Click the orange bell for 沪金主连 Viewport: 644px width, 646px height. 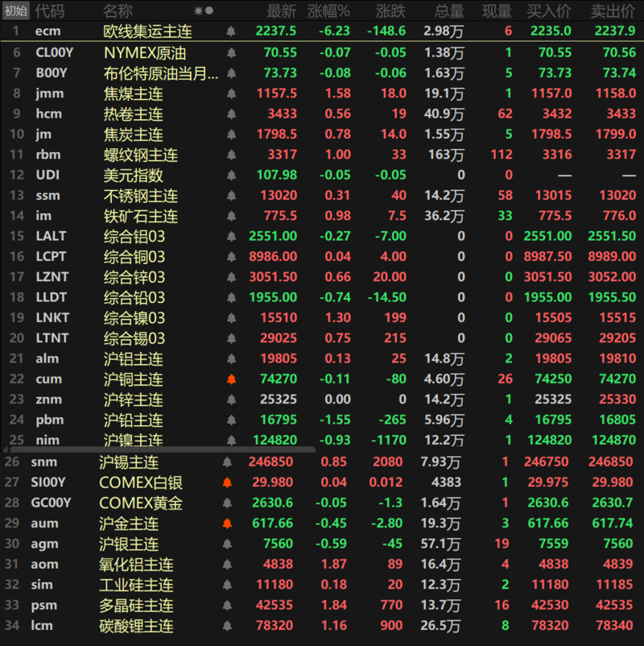(227, 524)
